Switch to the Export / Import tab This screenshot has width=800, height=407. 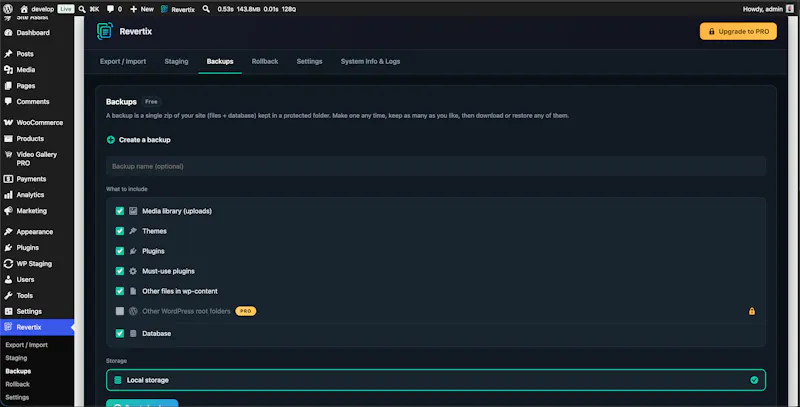tap(122, 61)
